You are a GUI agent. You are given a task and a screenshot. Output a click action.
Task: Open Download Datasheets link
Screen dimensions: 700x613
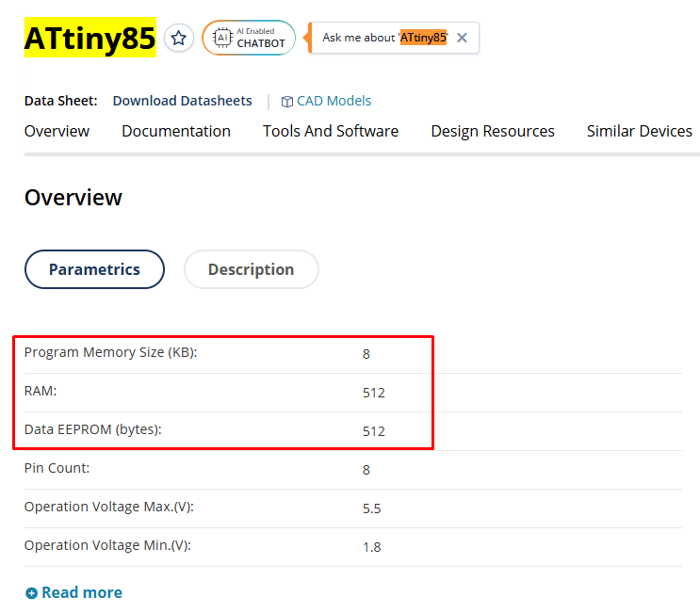tap(182, 101)
